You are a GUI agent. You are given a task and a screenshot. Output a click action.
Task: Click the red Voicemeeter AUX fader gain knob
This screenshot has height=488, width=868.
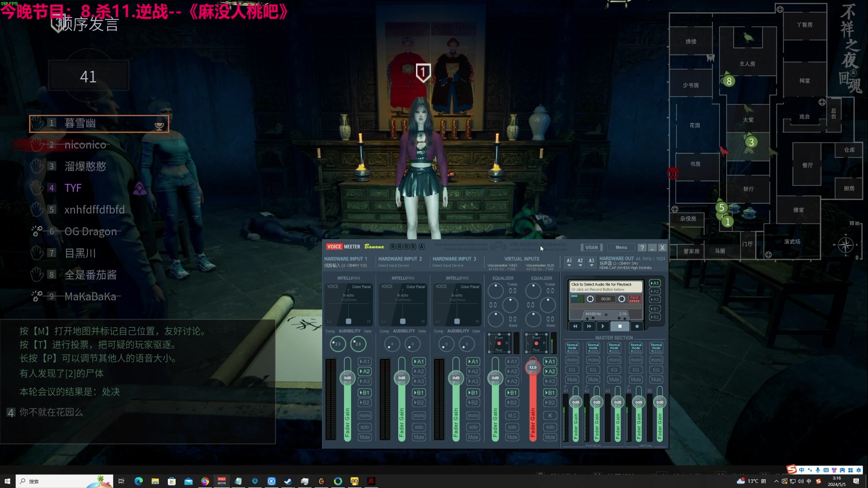[533, 367]
